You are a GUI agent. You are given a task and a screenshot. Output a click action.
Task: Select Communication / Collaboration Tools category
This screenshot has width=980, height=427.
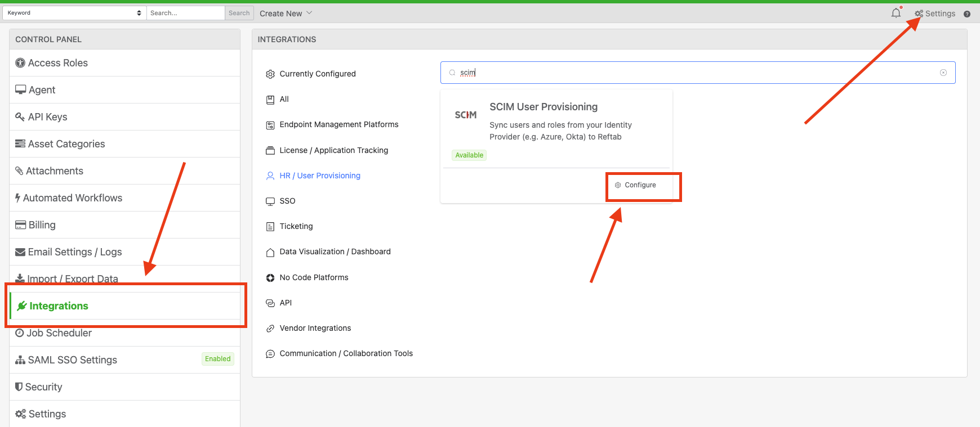tap(346, 353)
